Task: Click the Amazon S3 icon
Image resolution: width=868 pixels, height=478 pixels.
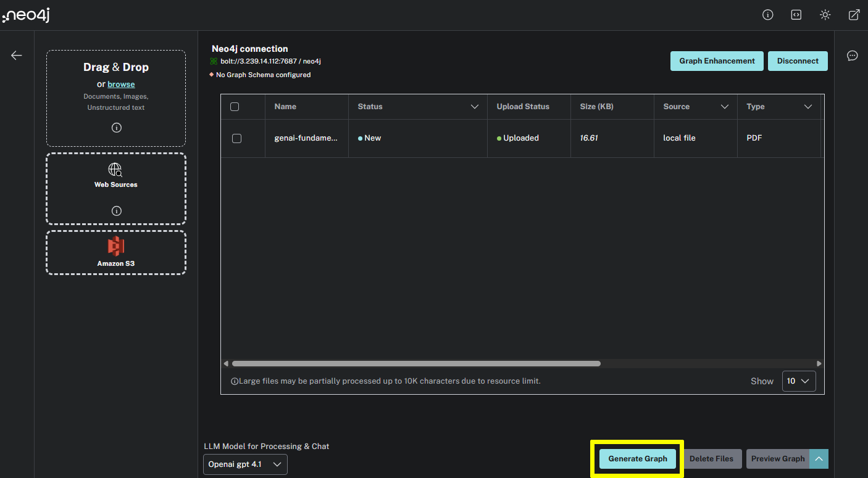Action: (x=115, y=246)
